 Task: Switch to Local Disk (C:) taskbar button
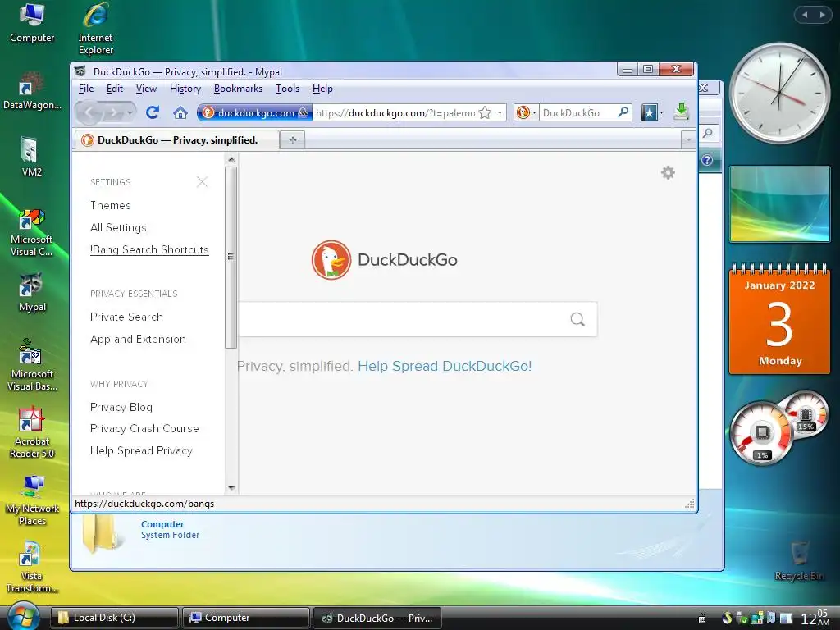115,618
